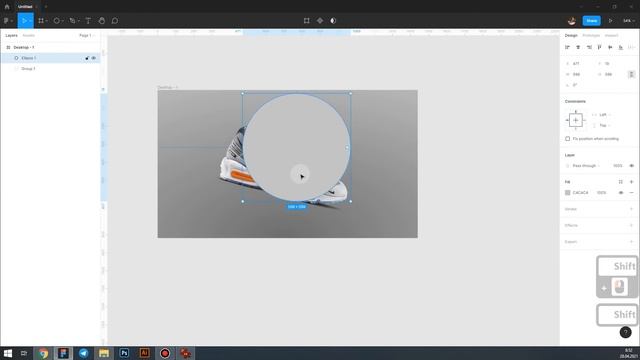Click the Present play button
640x360 pixels.
[611, 21]
